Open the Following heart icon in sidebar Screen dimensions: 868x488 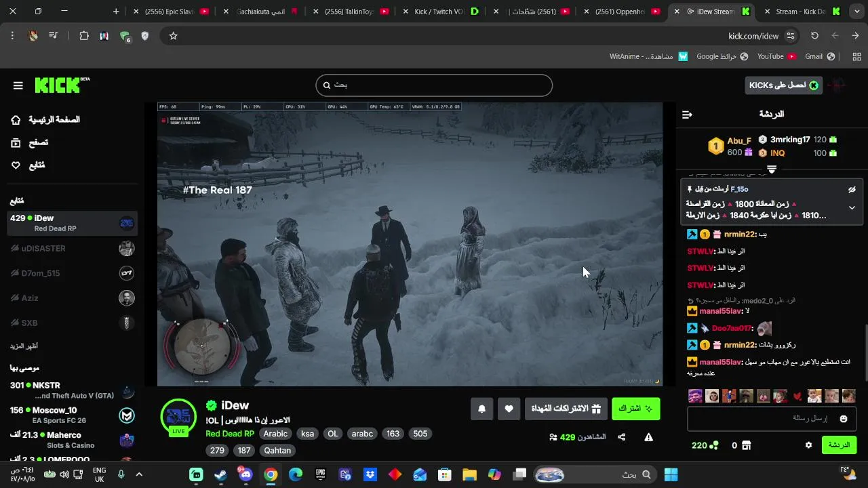(x=16, y=165)
